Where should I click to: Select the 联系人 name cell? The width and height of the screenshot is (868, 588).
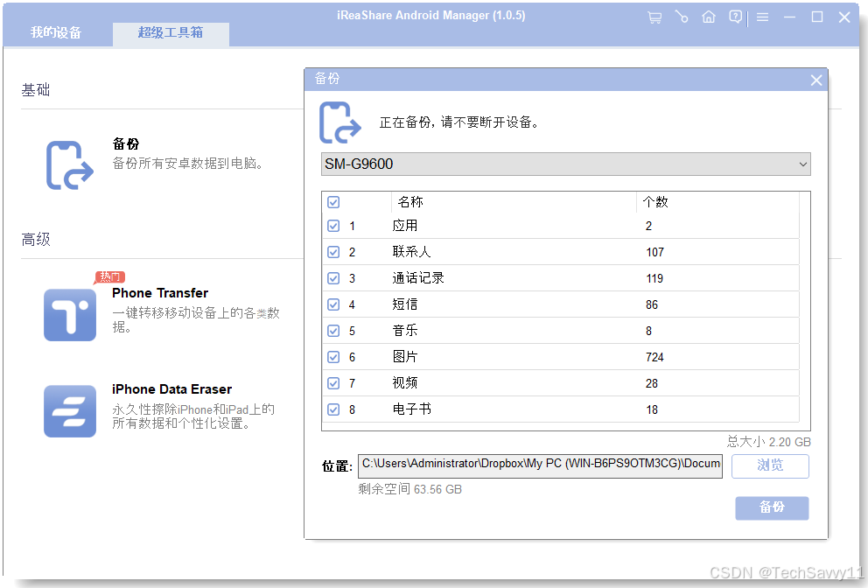[x=411, y=252]
